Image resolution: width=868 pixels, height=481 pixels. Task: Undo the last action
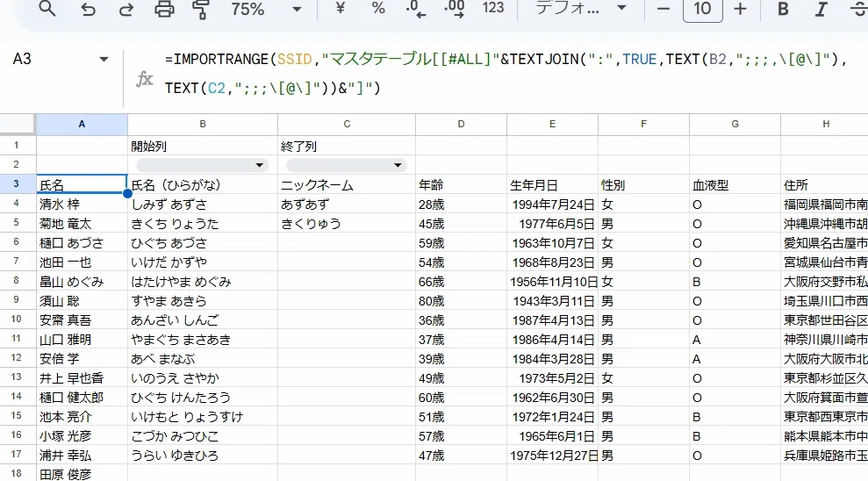[88, 10]
